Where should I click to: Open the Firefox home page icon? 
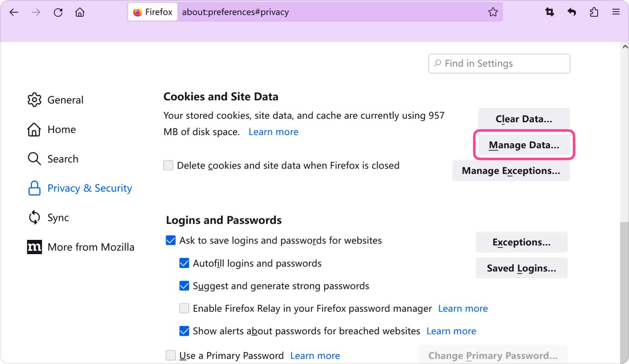tap(80, 12)
